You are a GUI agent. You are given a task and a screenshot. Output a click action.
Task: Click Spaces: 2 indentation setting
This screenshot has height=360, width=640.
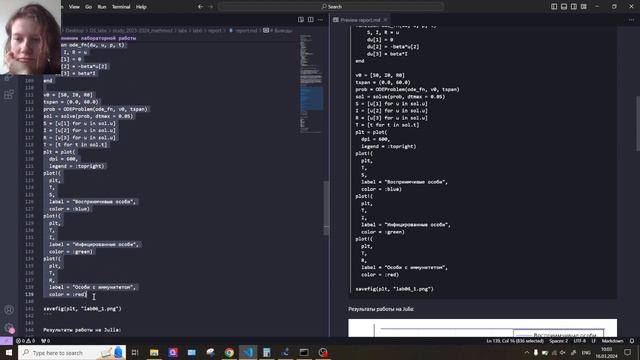tap(558, 340)
